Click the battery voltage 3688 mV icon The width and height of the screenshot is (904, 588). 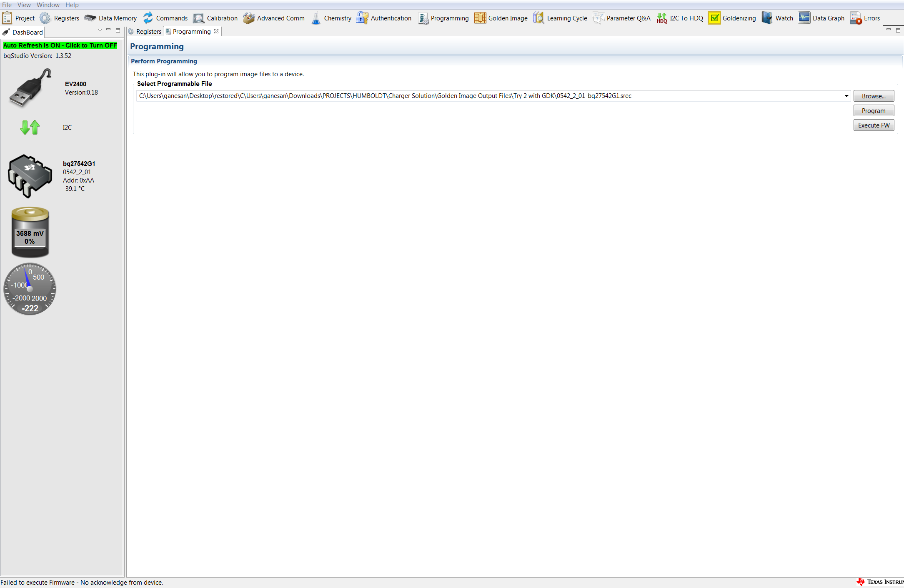30,232
